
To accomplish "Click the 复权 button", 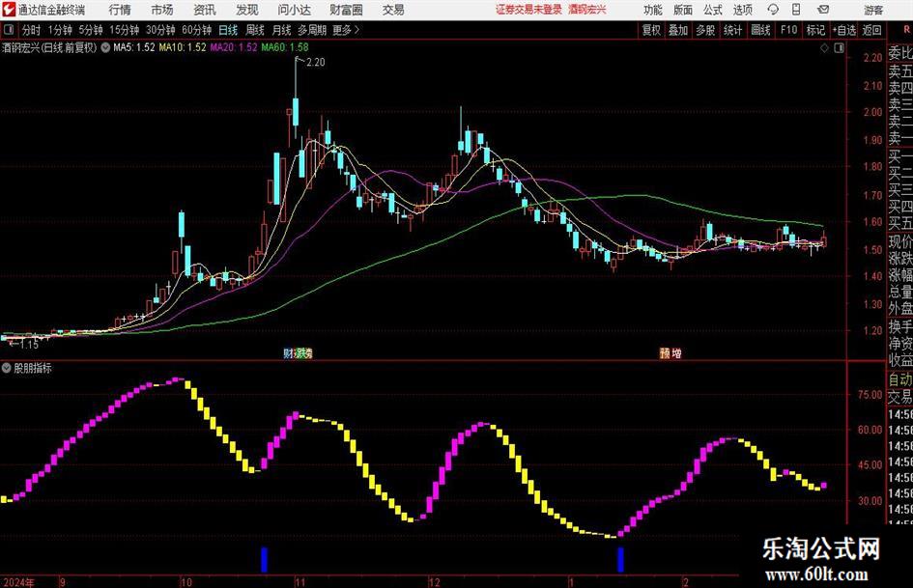I will click(651, 30).
